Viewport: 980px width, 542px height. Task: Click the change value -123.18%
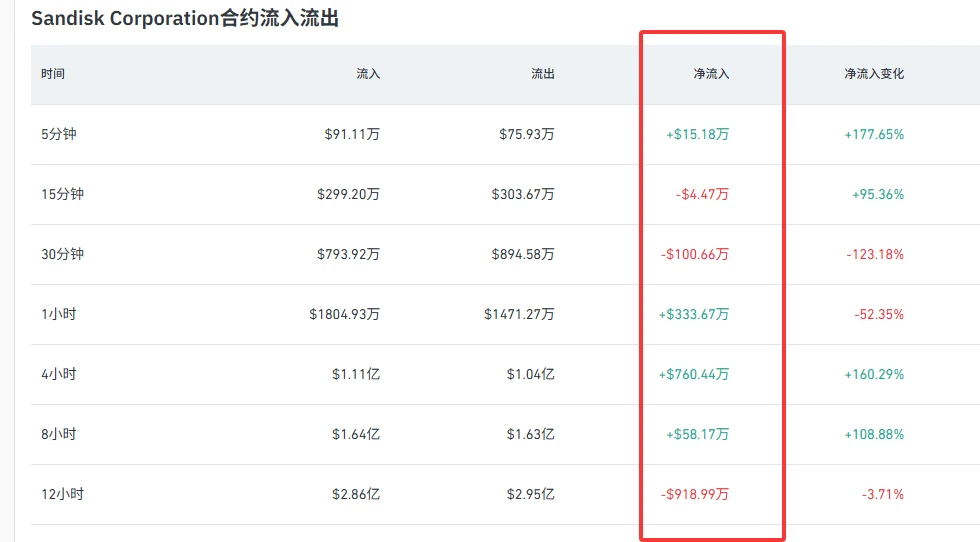875,254
